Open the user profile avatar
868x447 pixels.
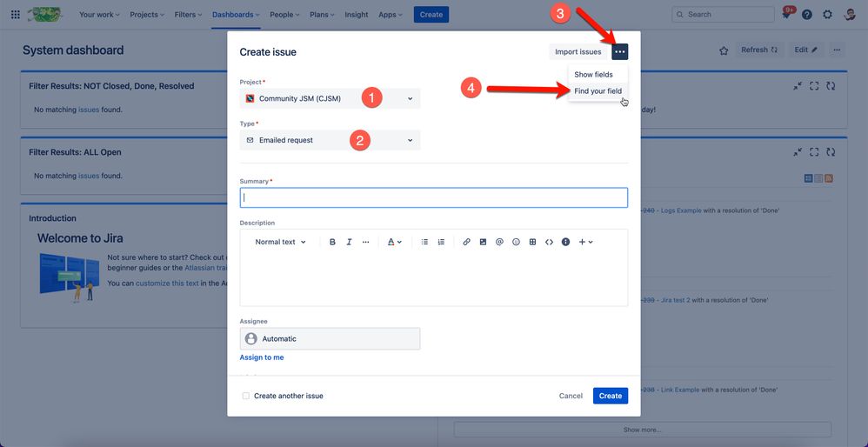850,15
